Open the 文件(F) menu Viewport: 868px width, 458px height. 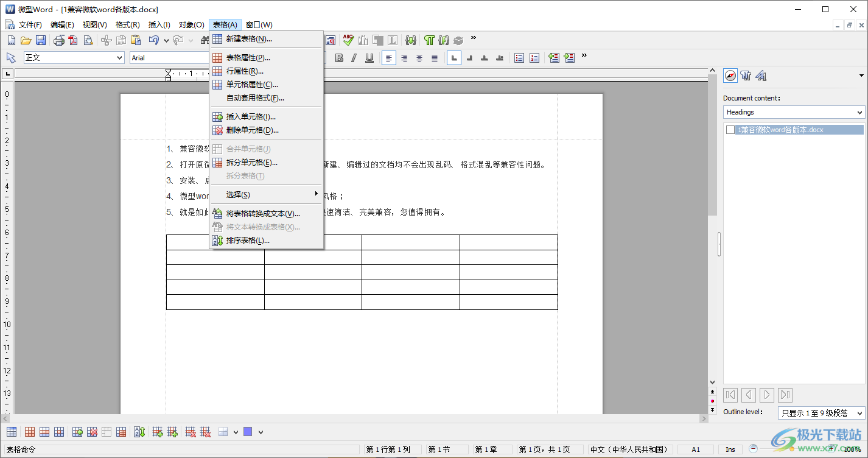(x=30, y=25)
